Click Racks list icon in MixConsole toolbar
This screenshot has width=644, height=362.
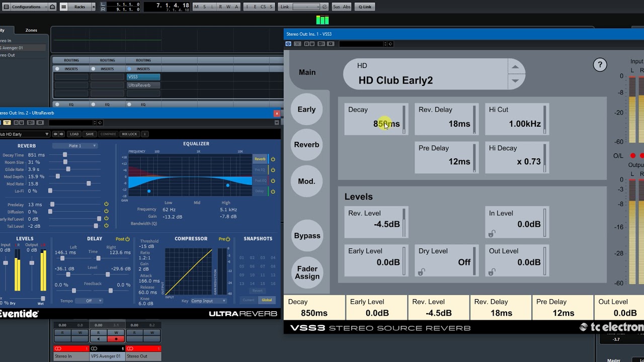coord(63,7)
